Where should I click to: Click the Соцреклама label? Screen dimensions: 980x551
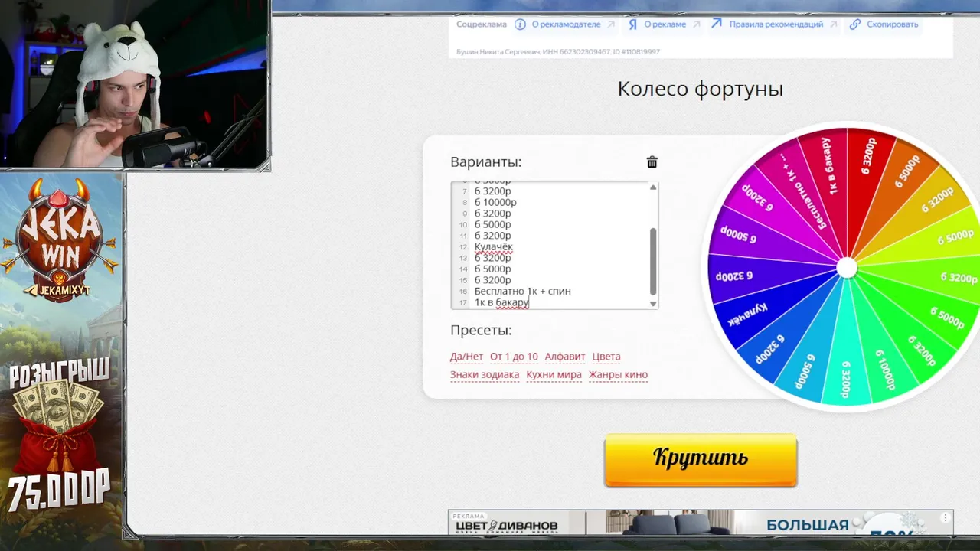point(482,24)
